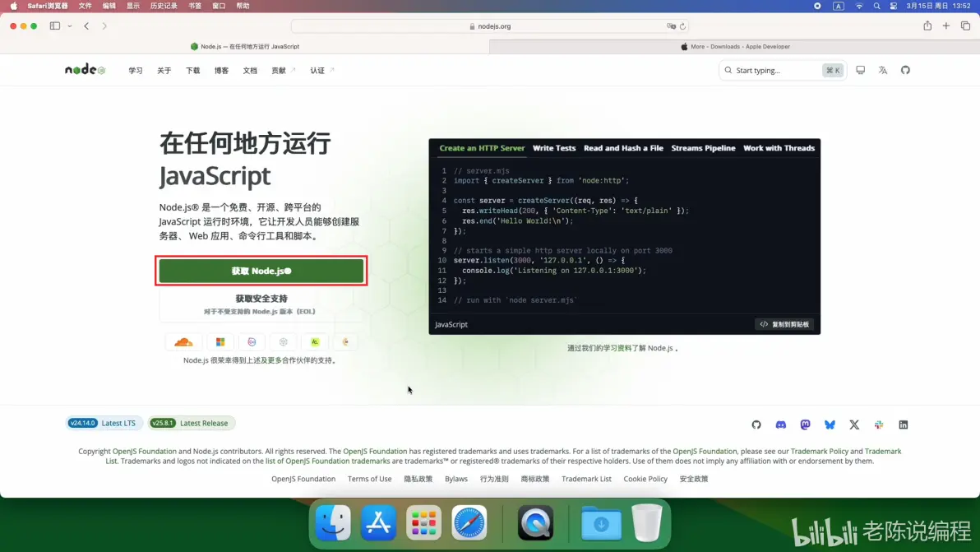Open the Apple menu
The width and height of the screenshot is (980, 552).
(x=14, y=6)
